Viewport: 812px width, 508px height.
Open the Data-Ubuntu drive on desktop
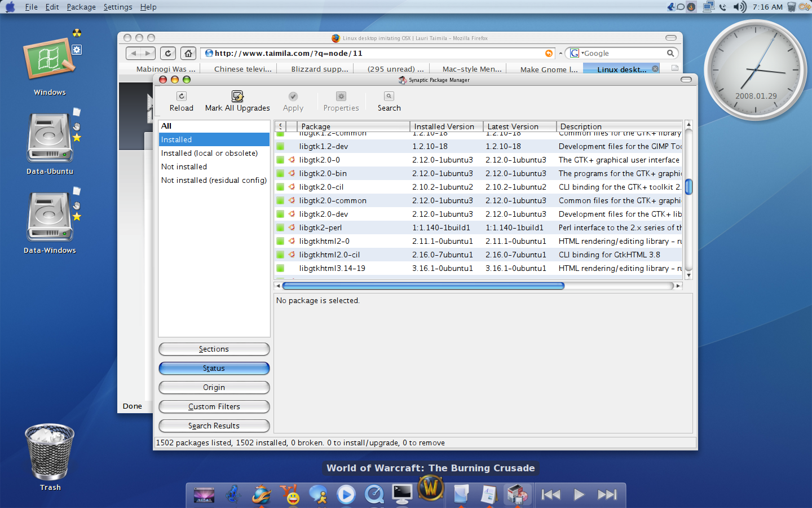pyautogui.click(x=50, y=139)
